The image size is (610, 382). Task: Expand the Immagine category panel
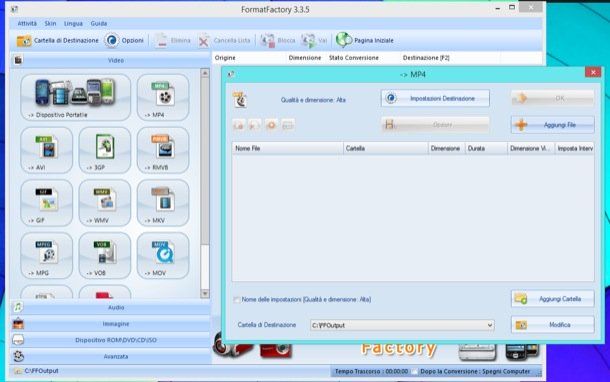(x=110, y=324)
